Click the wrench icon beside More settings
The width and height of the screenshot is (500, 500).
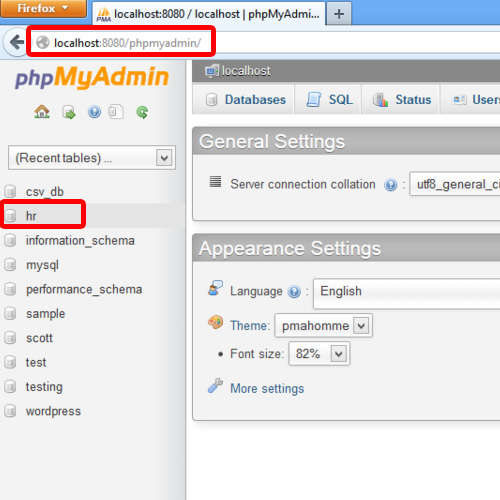coord(215,386)
